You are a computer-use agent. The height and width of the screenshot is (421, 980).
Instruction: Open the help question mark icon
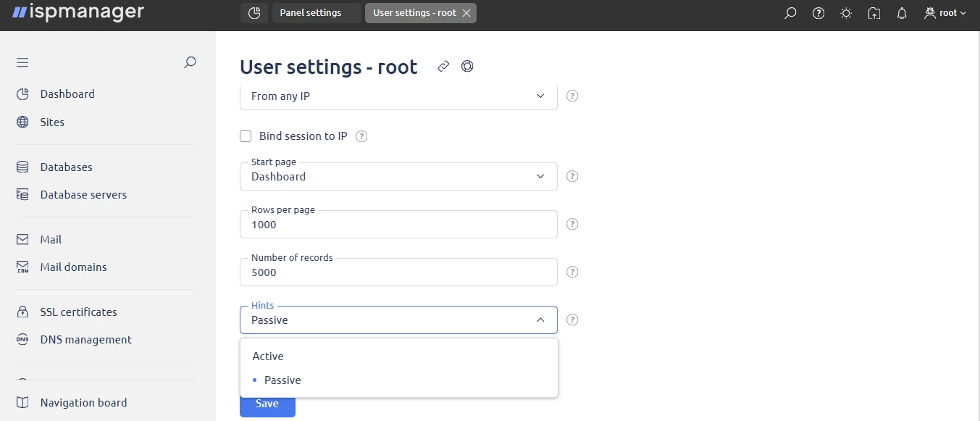click(818, 12)
